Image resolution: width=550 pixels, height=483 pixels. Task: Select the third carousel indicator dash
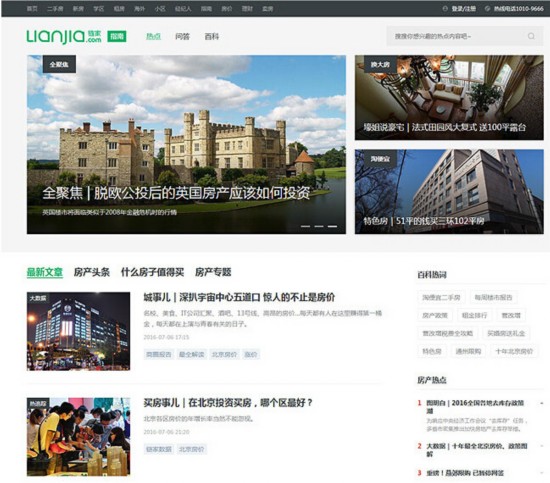[332, 227]
